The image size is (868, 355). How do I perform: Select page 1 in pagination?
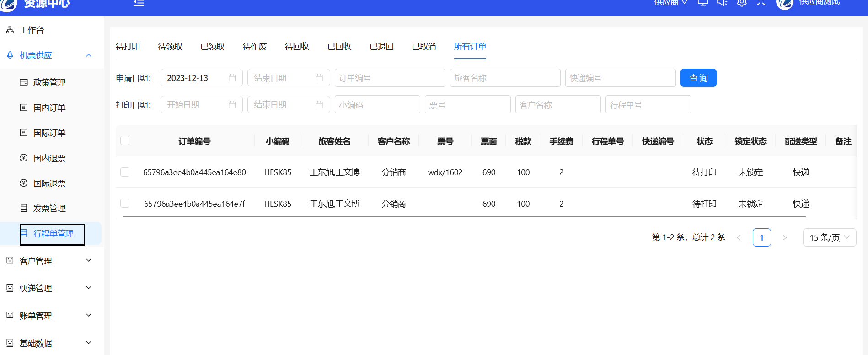[x=762, y=237]
